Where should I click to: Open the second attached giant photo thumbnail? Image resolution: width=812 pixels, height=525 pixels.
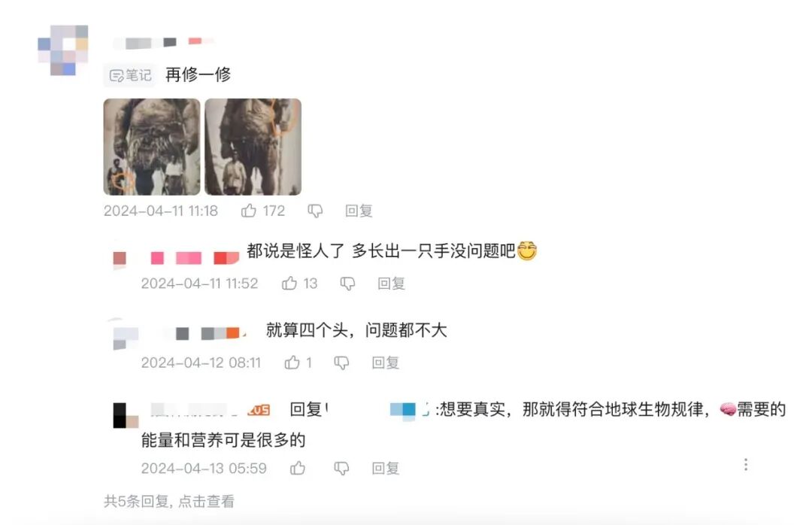[253, 147]
